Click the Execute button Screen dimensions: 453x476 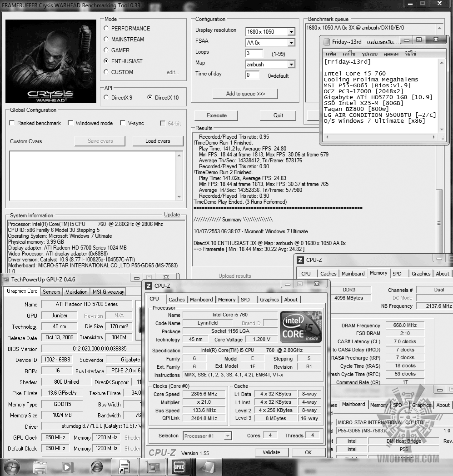(x=216, y=115)
